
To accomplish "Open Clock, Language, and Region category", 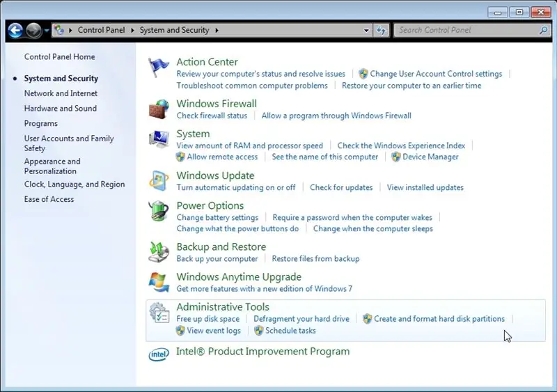I will tap(74, 185).
